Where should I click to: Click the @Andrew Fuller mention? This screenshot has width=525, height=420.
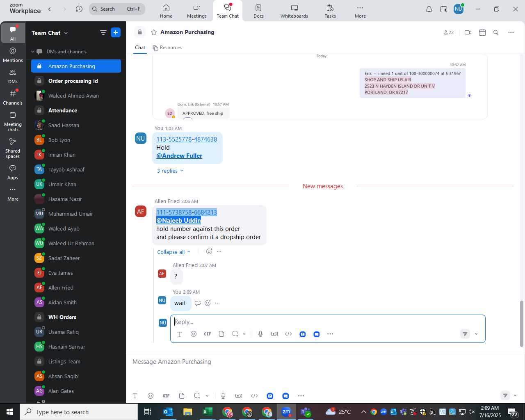pos(179,156)
